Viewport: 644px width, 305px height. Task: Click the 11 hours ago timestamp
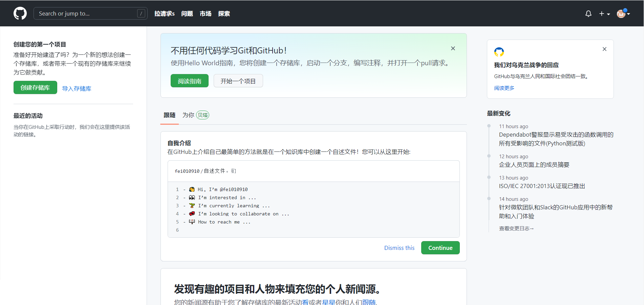pyautogui.click(x=513, y=126)
